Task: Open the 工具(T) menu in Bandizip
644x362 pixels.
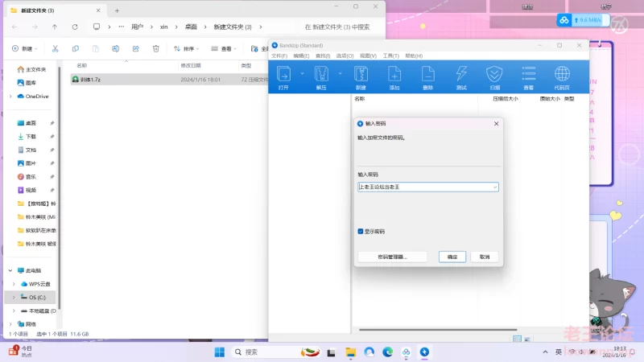Action: tap(391, 56)
